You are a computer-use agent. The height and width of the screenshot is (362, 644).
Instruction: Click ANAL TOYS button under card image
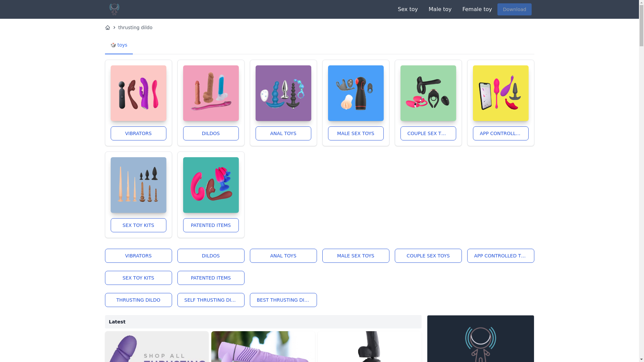pos(283,133)
